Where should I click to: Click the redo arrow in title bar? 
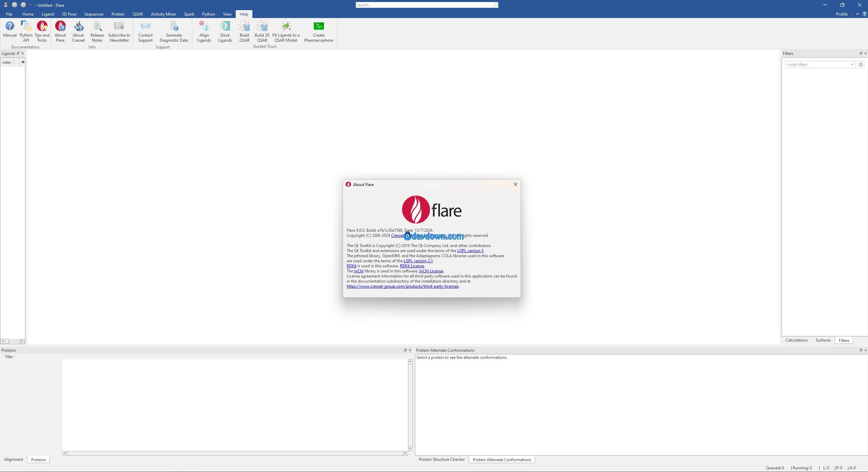23,5
